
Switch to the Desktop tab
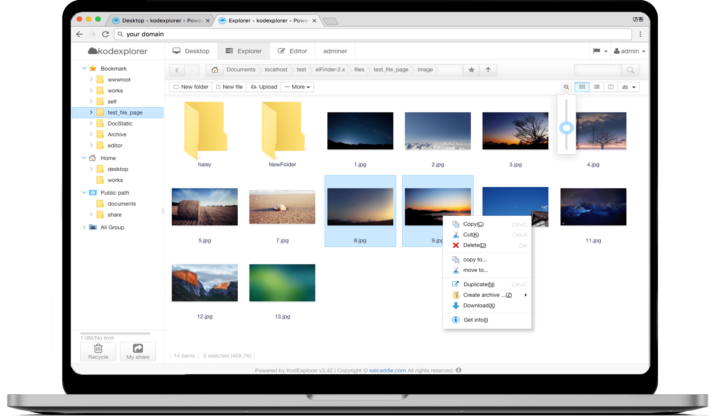(x=191, y=51)
